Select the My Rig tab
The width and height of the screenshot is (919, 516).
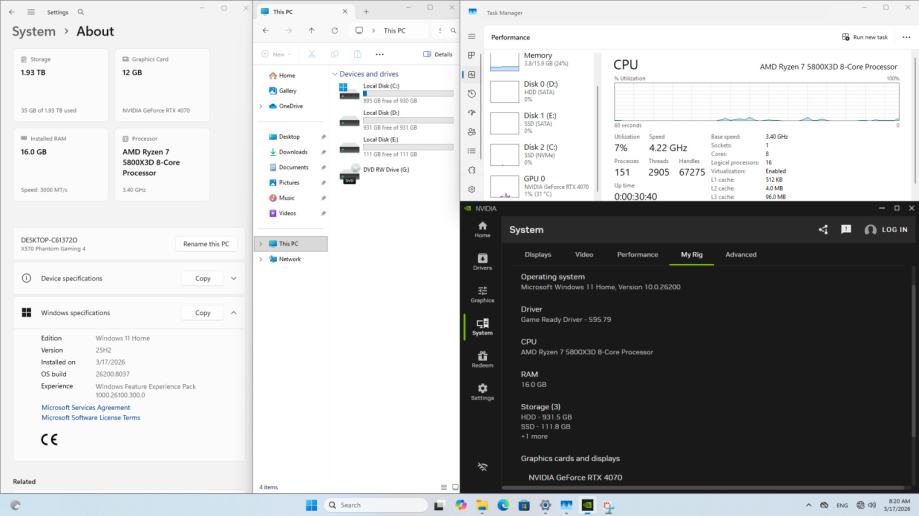point(692,254)
